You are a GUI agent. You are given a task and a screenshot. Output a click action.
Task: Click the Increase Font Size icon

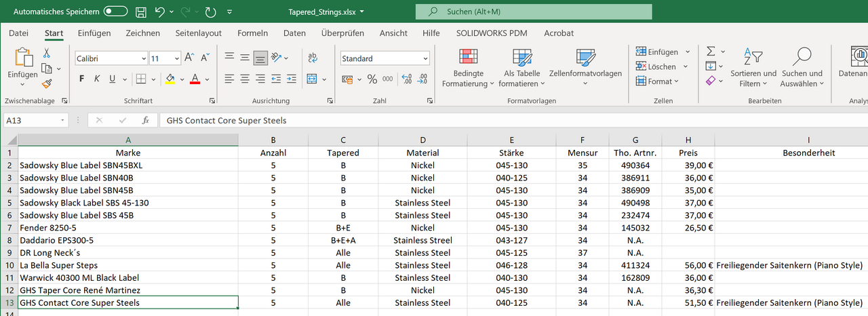[x=189, y=58]
